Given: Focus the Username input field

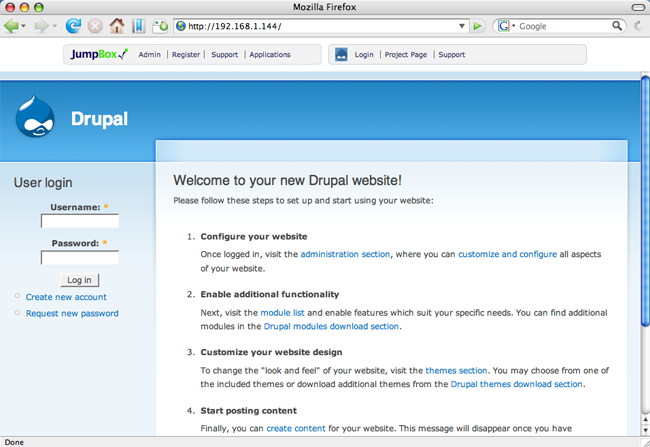Looking at the screenshot, I should (x=80, y=221).
